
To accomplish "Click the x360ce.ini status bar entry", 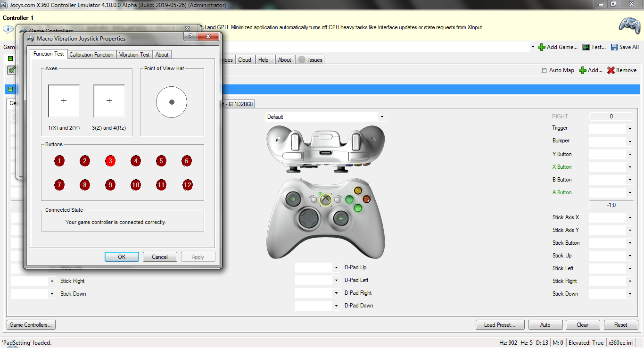I will [x=621, y=343].
